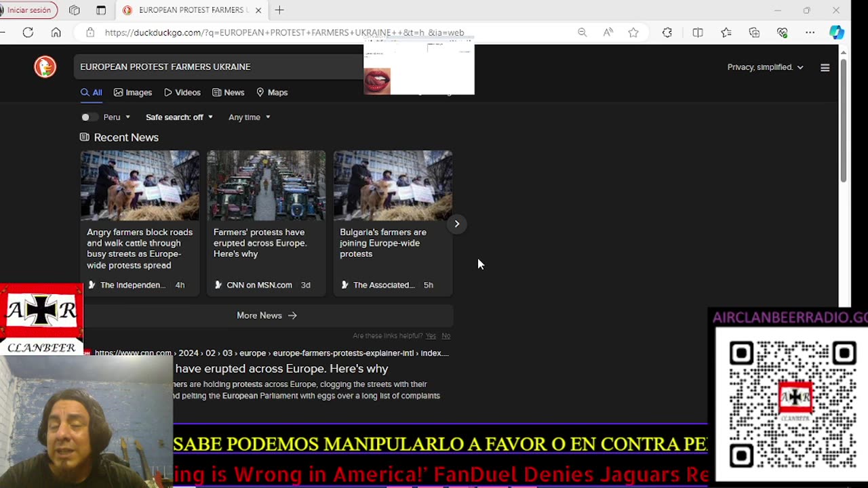Refresh the page in the browser
The width and height of the screenshot is (868, 488).
click(28, 32)
